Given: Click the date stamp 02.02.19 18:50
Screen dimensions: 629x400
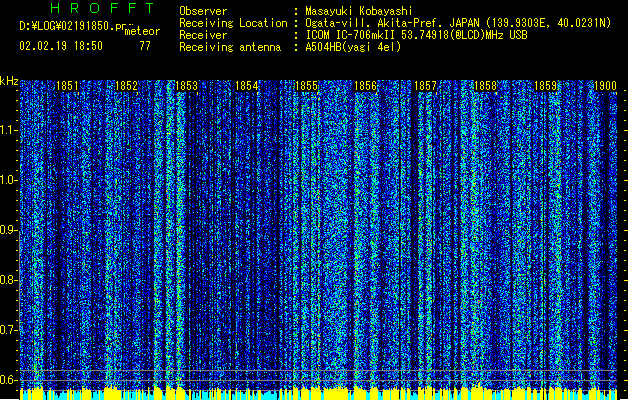Looking at the screenshot, I should pyautogui.click(x=61, y=46).
